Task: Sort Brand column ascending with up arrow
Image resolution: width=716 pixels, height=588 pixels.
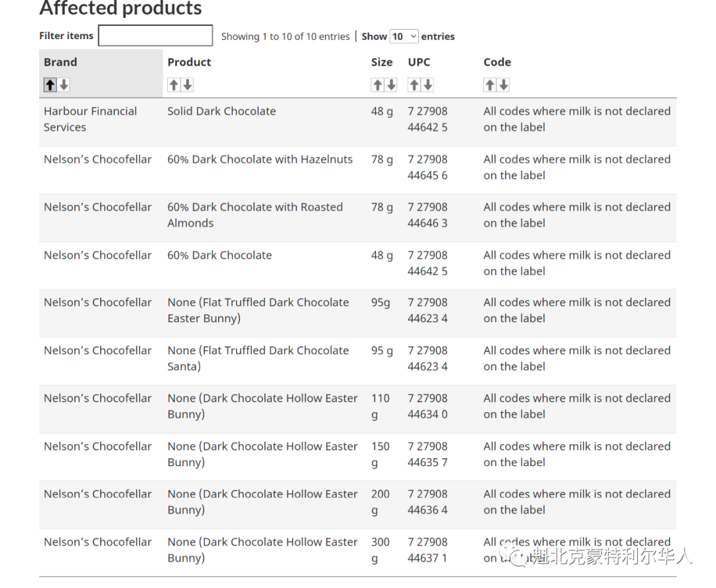Action: [50, 85]
